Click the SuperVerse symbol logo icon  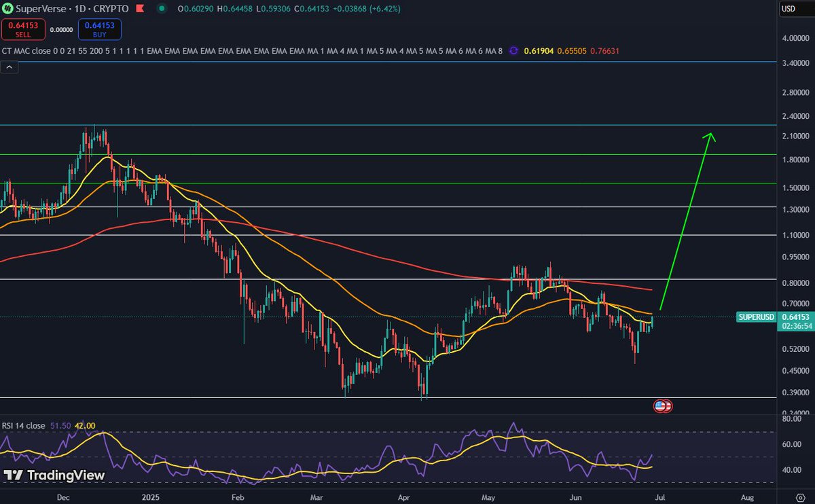7,9
